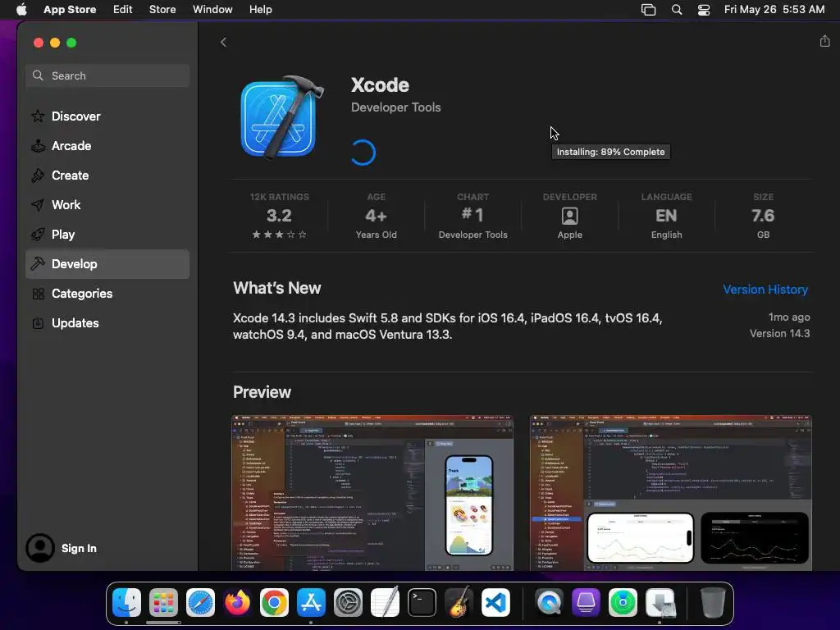Open Launchpad from the Dock
Image resolution: width=840 pixels, height=630 pixels.
pyautogui.click(x=163, y=602)
